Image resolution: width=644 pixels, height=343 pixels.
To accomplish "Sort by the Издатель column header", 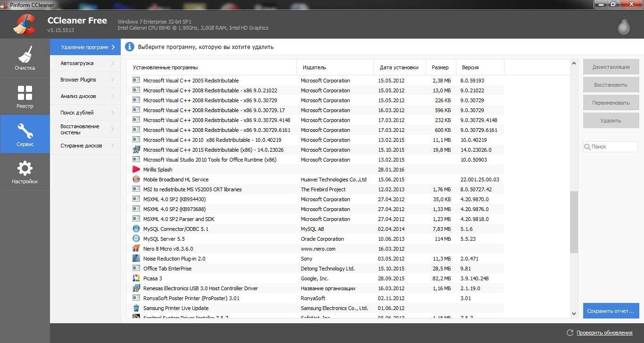I will (x=335, y=67).
